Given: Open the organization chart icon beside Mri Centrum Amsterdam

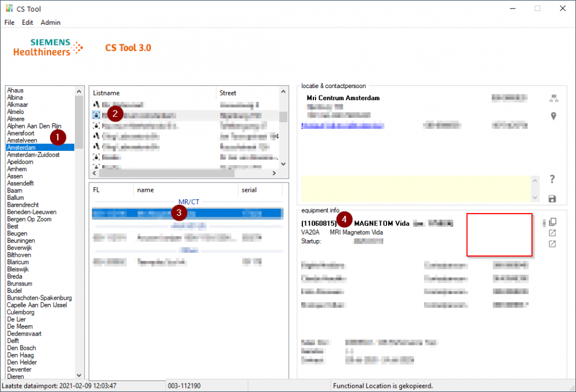Looking at the screenshot, I should (554, 98).
